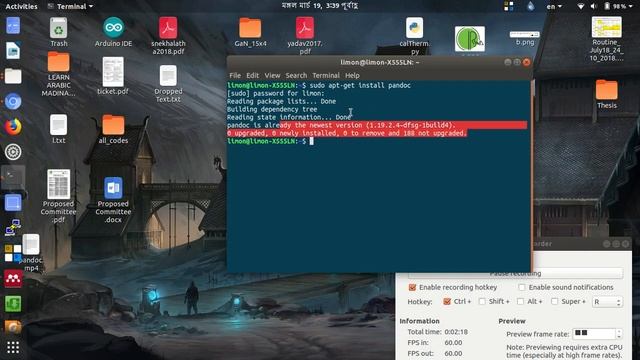Image resolution: width=640 pixels, height=360 pixels.
Task: Open the Terminal app menu in top bar
Action: [70, 6]
